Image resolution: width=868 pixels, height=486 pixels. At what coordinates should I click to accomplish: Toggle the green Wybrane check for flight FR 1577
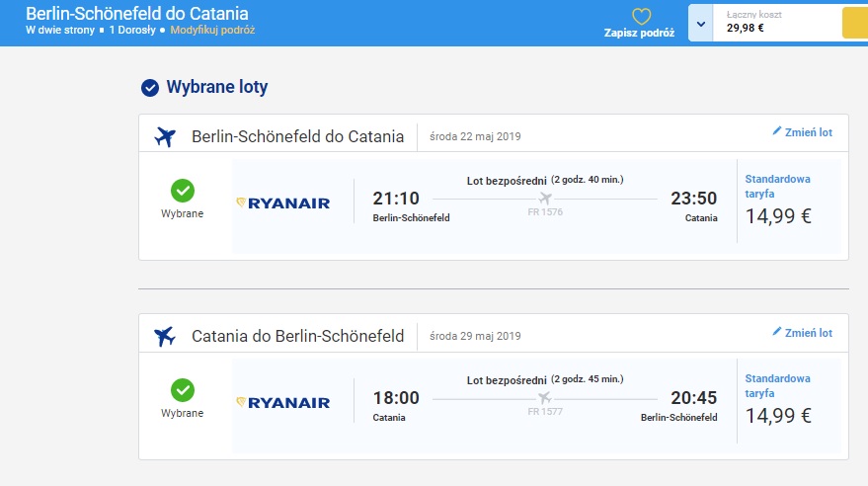click(183, 390)
